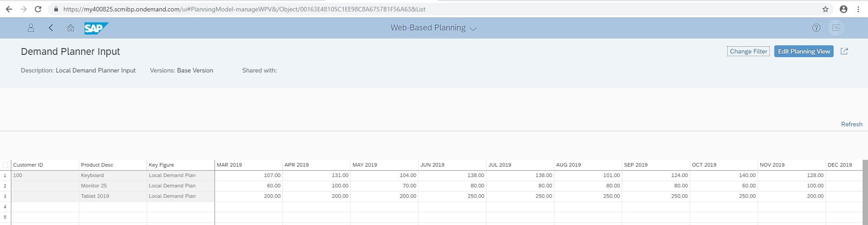Select the Product Desc column header
The height and width of the screenshot is (225, 868).
[113, 165]
